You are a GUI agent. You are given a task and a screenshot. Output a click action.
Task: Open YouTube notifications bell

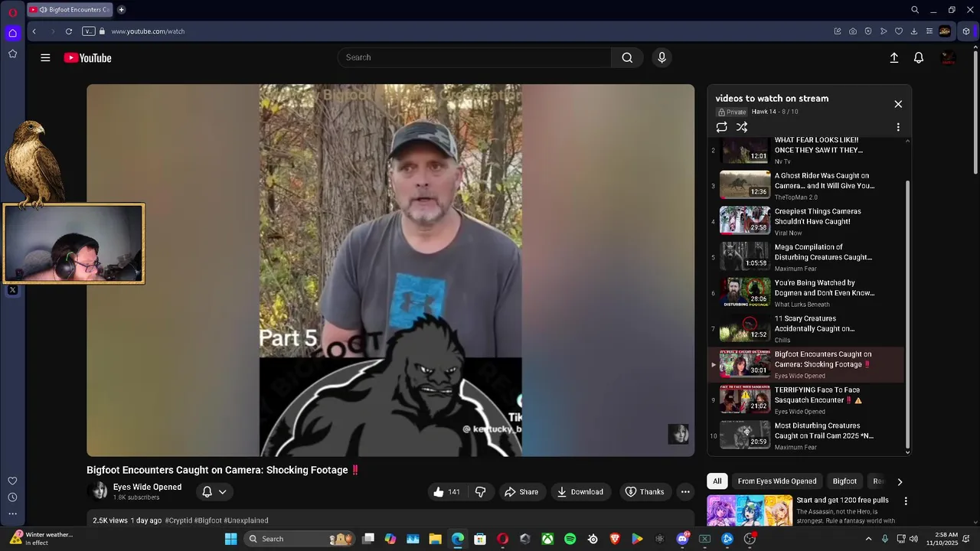point(919,57)
